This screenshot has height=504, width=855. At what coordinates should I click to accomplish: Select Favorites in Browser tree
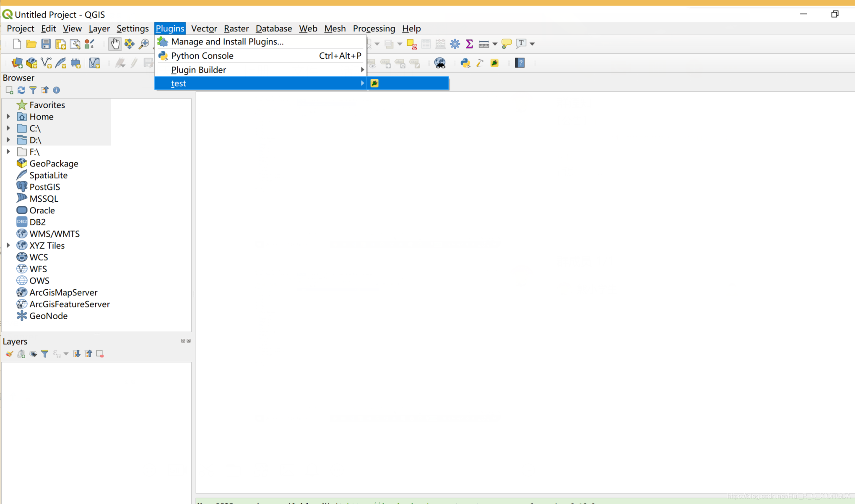47,105
